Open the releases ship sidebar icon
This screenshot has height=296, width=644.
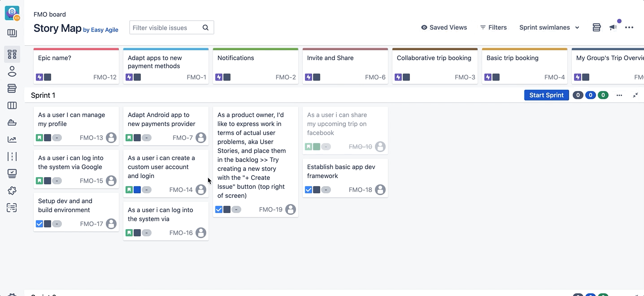tap(12, 122)
